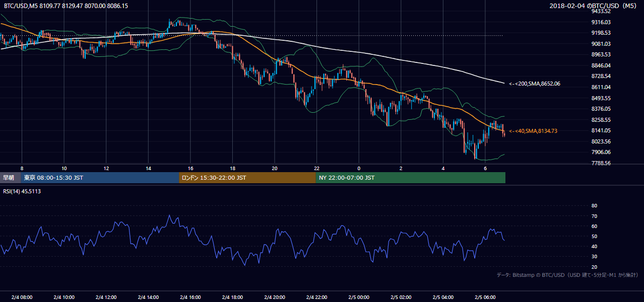The width and height of the screenshot is (644, 302).
Task: Click the price axis value 7788.56
Action: click(x=601, y=163)
